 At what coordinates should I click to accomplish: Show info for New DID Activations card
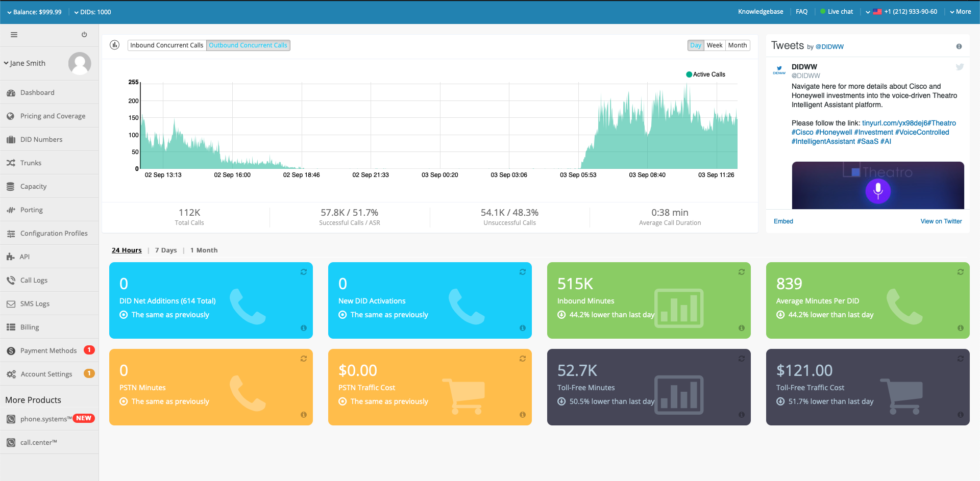[523, 328]
